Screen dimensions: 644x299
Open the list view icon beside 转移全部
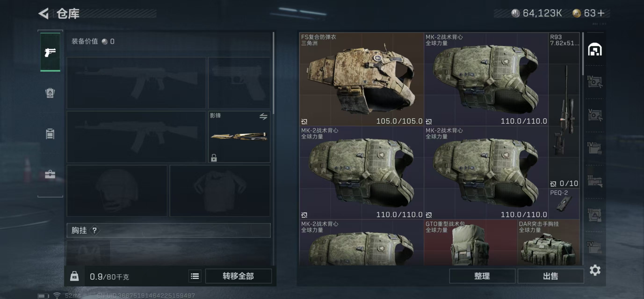coord(195,276)
